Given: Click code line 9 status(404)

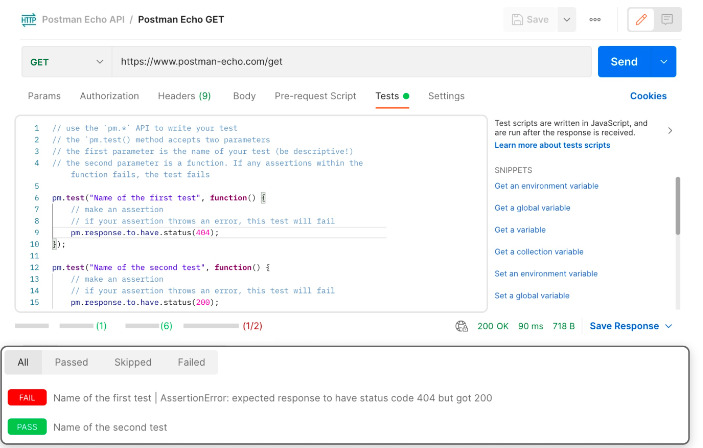Looking at the screenshot, I should (145, 233).
